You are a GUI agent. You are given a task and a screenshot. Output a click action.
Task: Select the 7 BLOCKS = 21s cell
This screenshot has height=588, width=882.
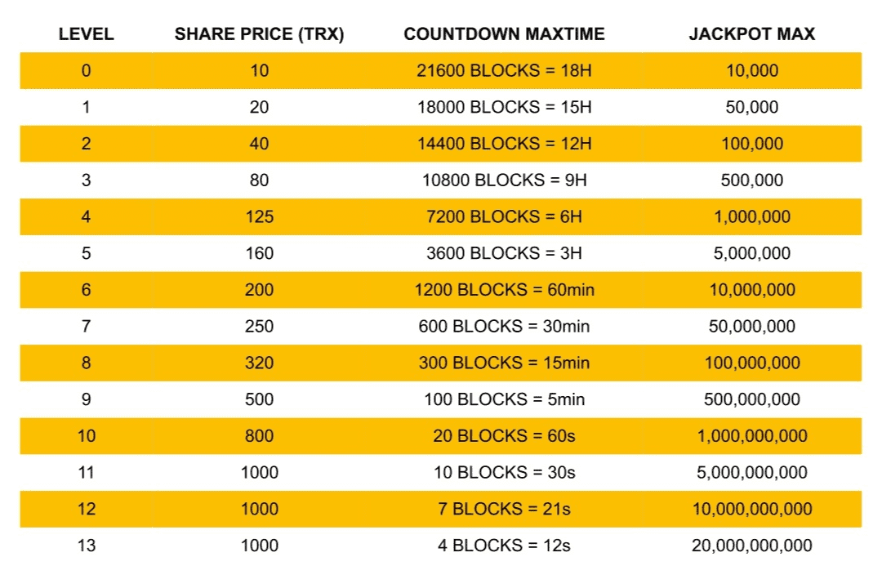tap(504, 509)
